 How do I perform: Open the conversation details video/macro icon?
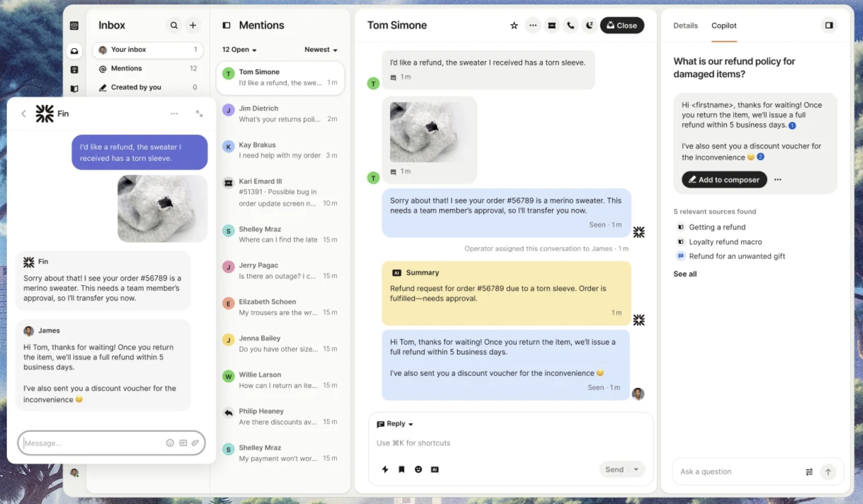(551, 25)
